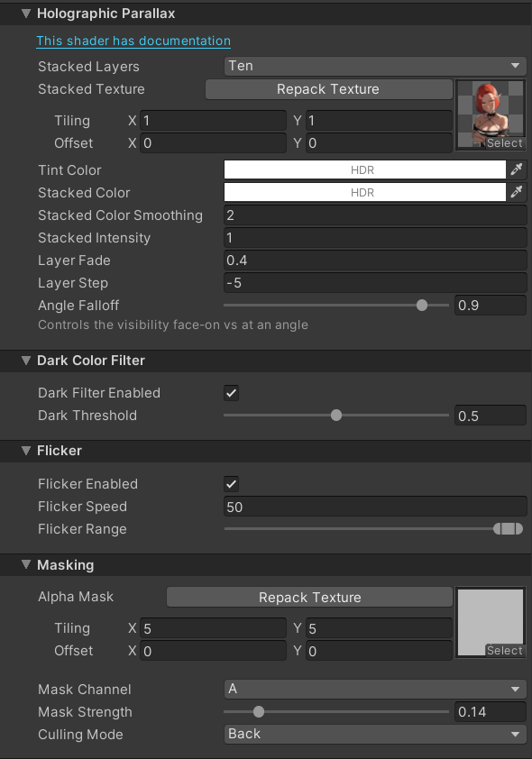532x759 pixels.
Task: Select the Flicker Speed input field
Action: [374, 506]
